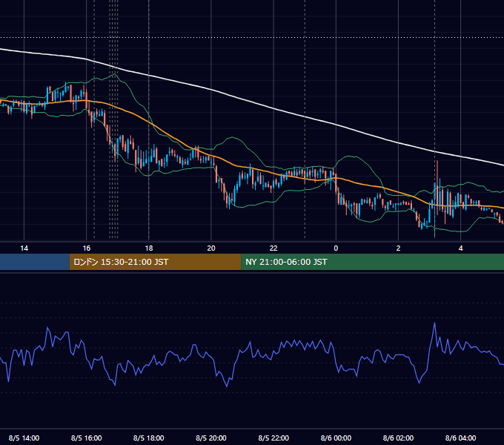Click the white long-term moving average line
The image size is (504, 445).
[273, 109]
